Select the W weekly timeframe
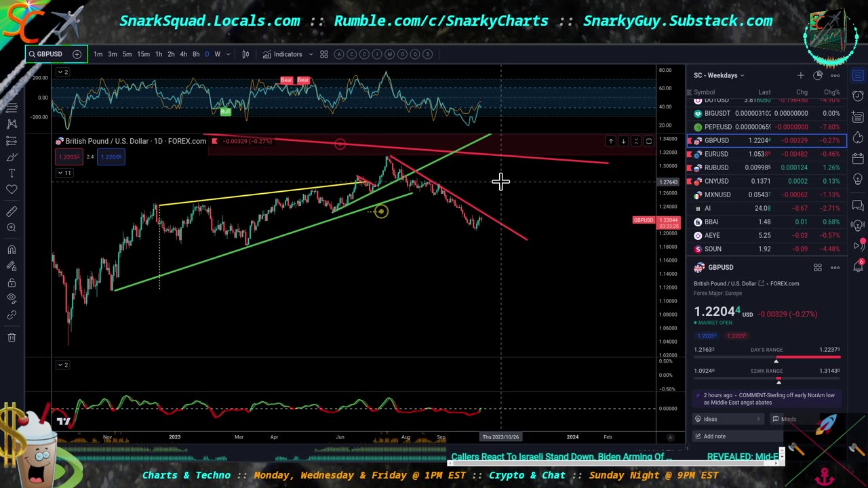This screenshot has height=488, width=868. (x=217, y=54)
